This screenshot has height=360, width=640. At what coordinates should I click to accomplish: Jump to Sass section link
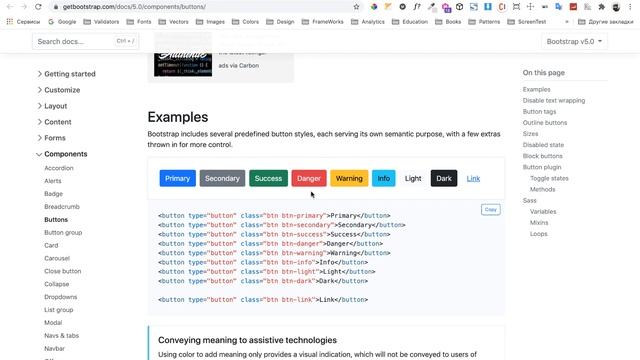point(529,200)
